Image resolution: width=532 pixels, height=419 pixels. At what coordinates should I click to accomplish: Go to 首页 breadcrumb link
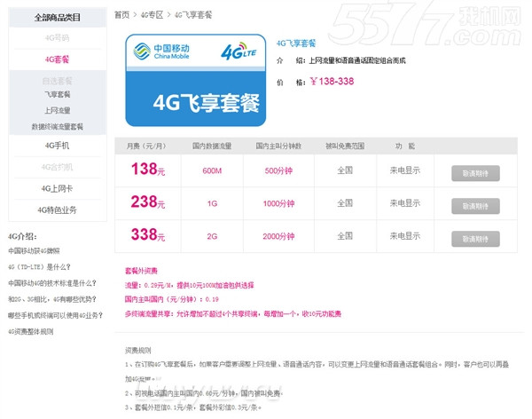click(121, 15)
